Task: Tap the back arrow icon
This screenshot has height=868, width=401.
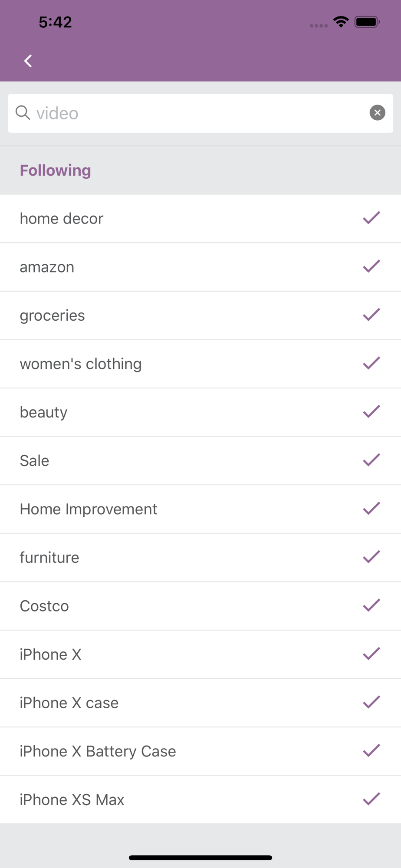Action: point(28,61)
